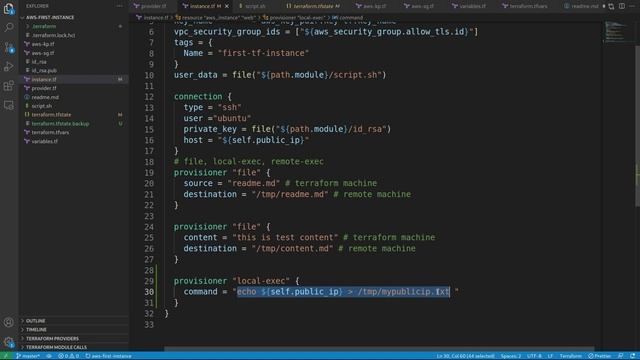Click the command breadcrumb item
640x360 pixels.
point(347,18)
